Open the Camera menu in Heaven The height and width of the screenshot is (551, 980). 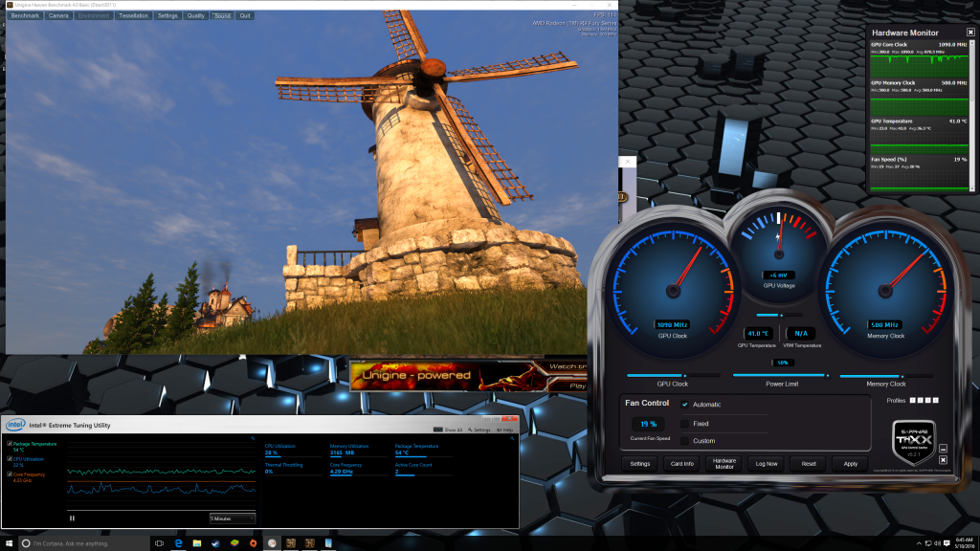coord(58,15)
